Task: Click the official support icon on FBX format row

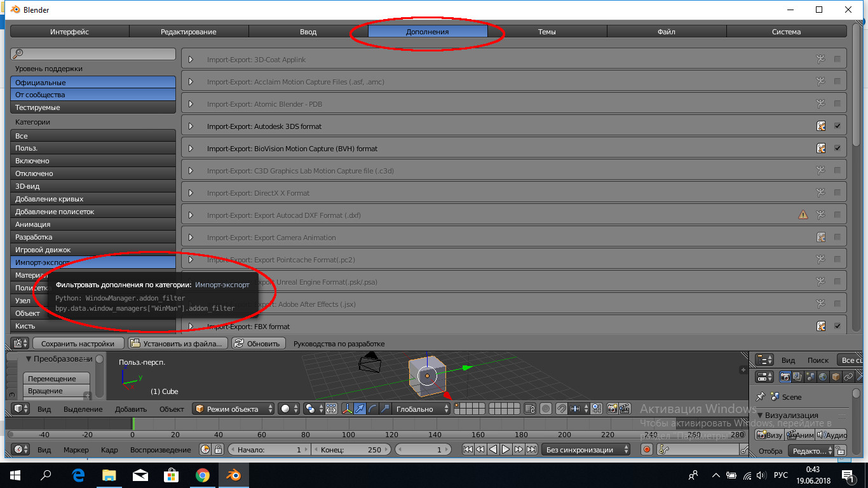Action: coord(821,326)
